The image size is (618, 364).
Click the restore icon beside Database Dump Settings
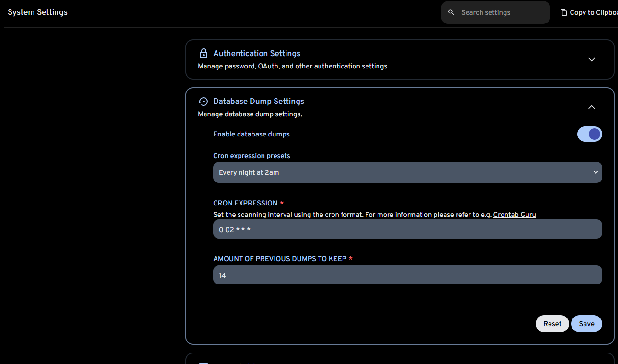[203, 101]
